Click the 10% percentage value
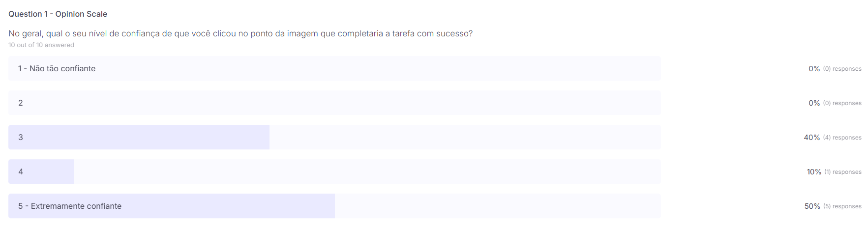 coord(814,172)
